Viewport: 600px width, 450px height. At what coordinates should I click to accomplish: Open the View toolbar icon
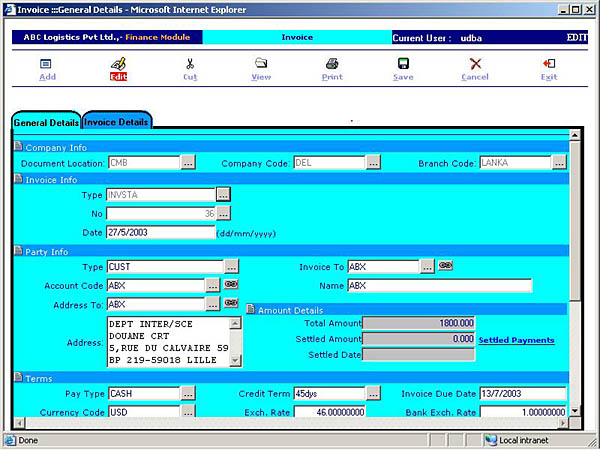click(x=261, y=64)
